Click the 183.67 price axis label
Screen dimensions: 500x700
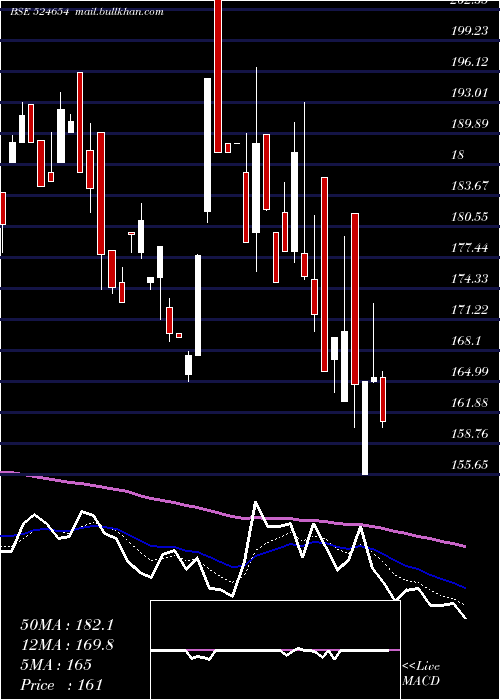[470, 186]
